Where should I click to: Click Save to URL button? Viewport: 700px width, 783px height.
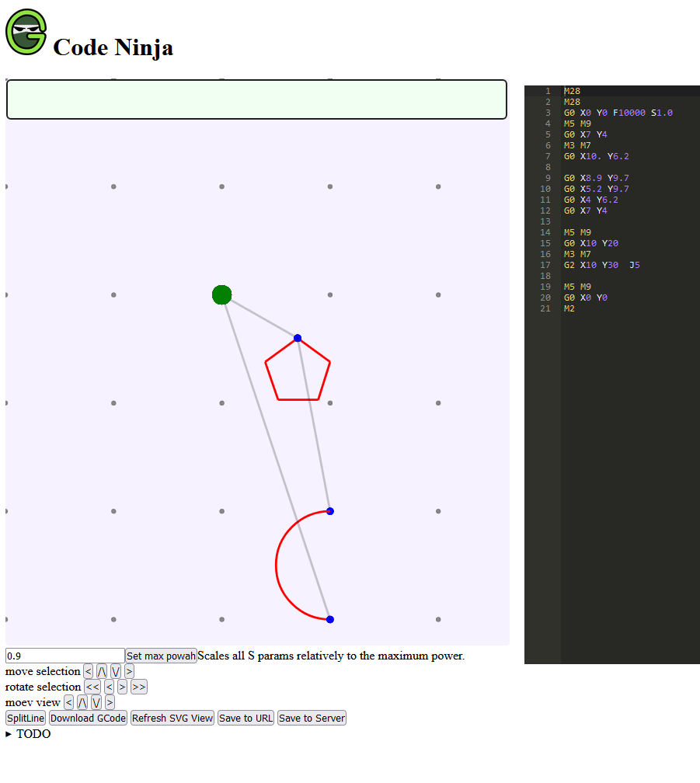[x=246, y=718]
